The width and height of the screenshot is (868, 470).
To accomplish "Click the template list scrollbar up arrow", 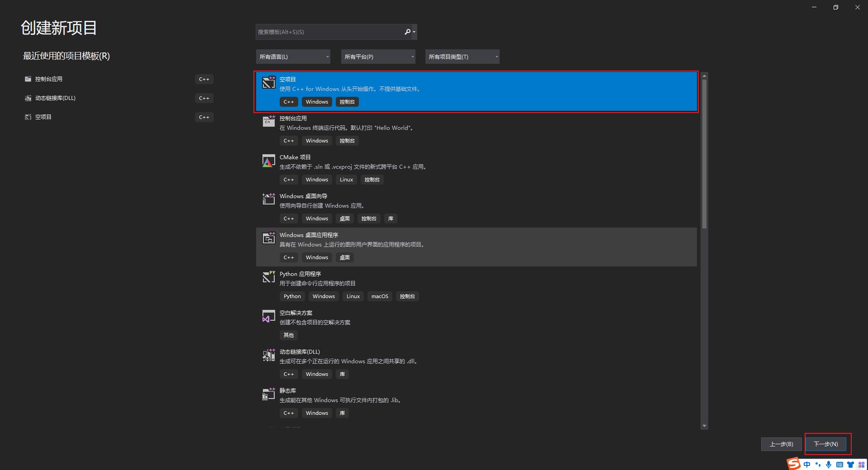I will [704, 76].
